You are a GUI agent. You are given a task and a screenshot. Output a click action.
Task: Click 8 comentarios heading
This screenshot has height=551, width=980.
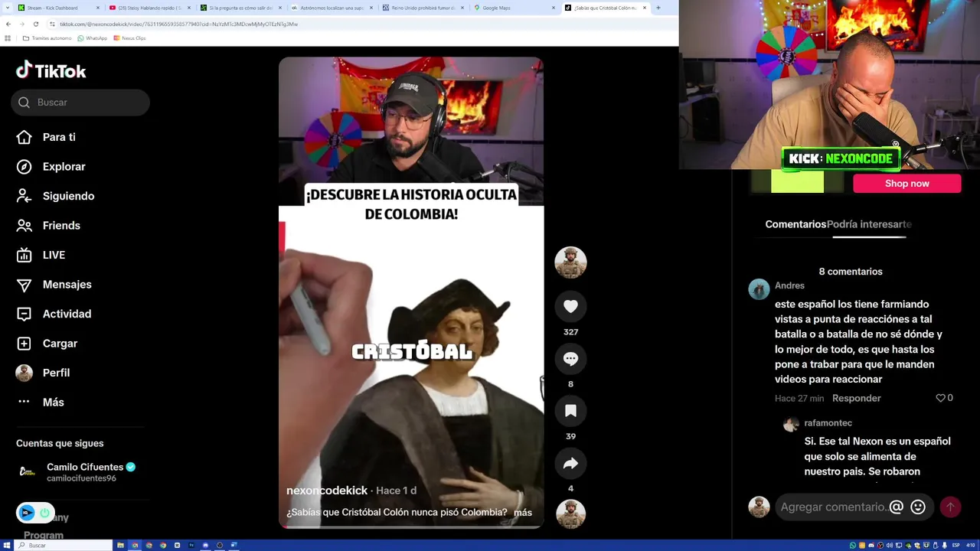(x=851, y=272)
